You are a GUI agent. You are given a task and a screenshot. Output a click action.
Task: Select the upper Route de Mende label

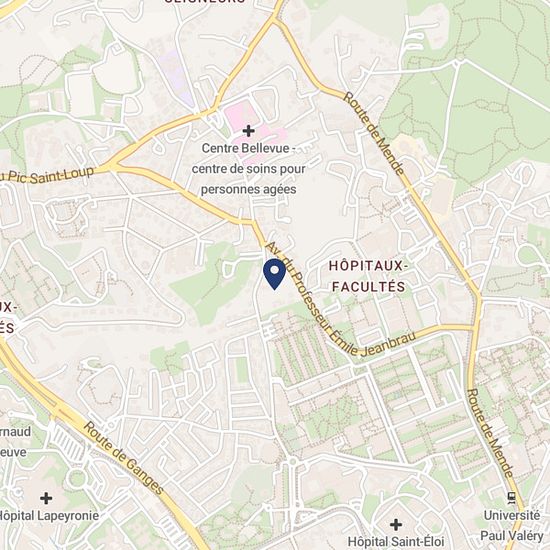pyautogui.click(x=373, y=133)
